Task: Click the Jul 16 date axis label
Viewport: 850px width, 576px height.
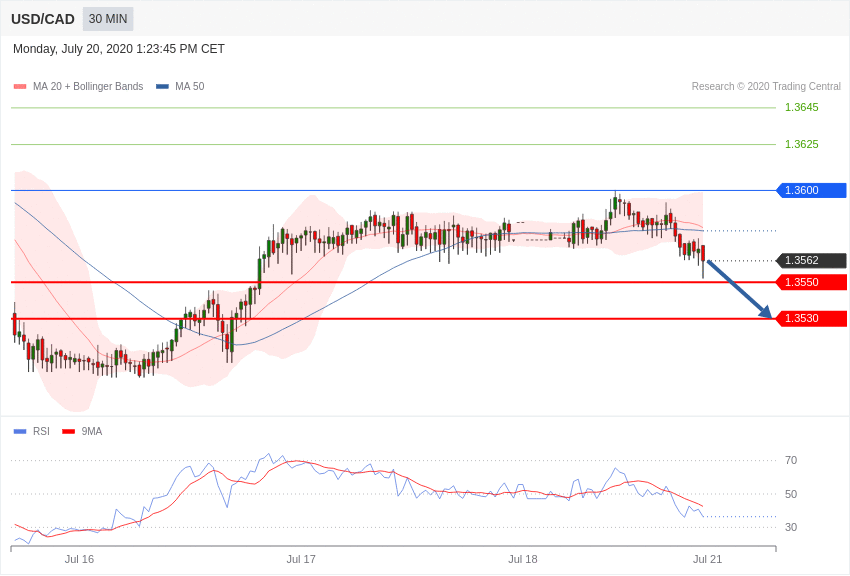Action: [x=79, y=559]
